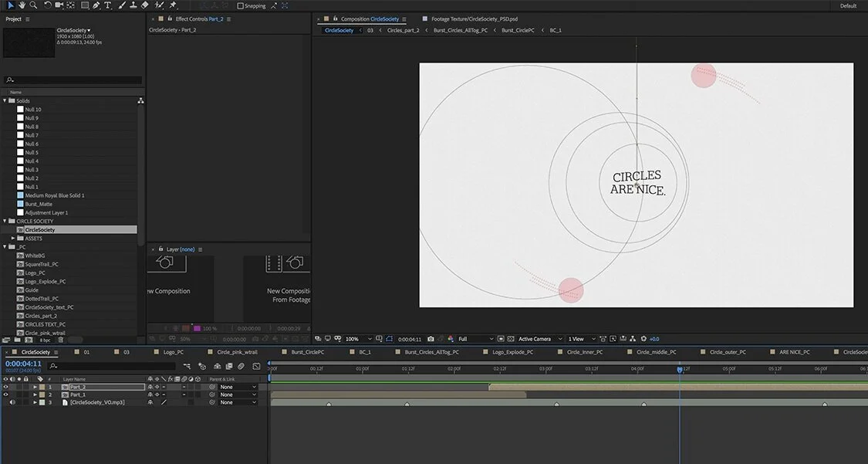Switch to the Burst_CirclePC timeline tab
This screenshot has width=868, height=464.
click(x=307, y=352)
